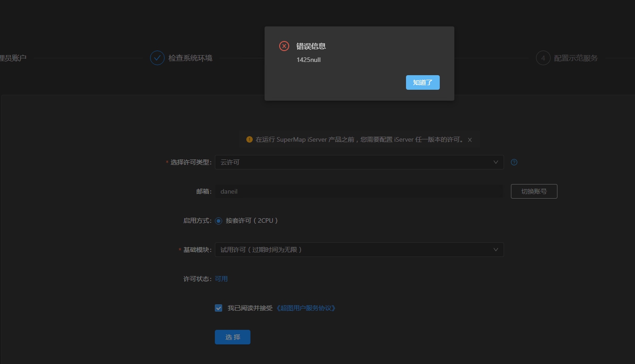The width and height of the screenshot is (635, 364).
Task: Click the down arrow of the 基础模块 selector
Action: 496,250
